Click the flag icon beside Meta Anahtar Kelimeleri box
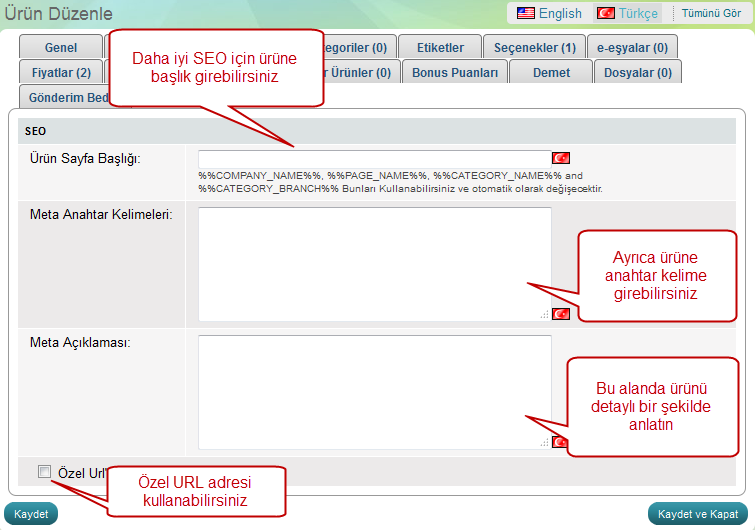 click(561, 314)
